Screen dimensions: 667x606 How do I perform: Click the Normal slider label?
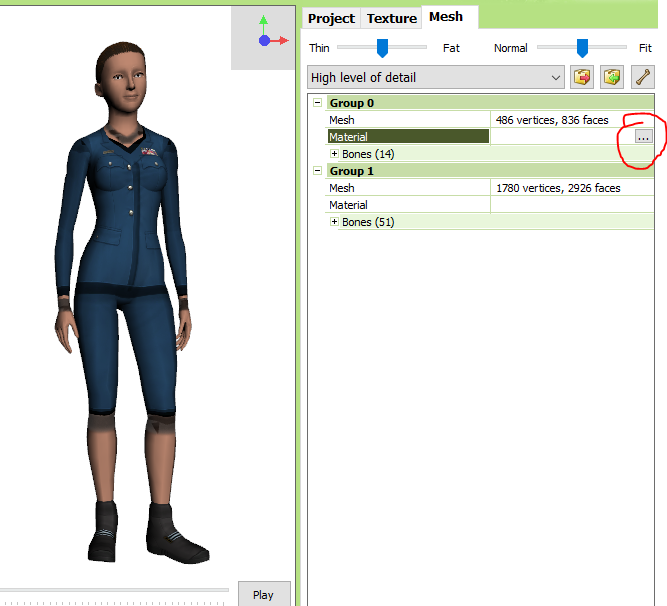point(510,48)
